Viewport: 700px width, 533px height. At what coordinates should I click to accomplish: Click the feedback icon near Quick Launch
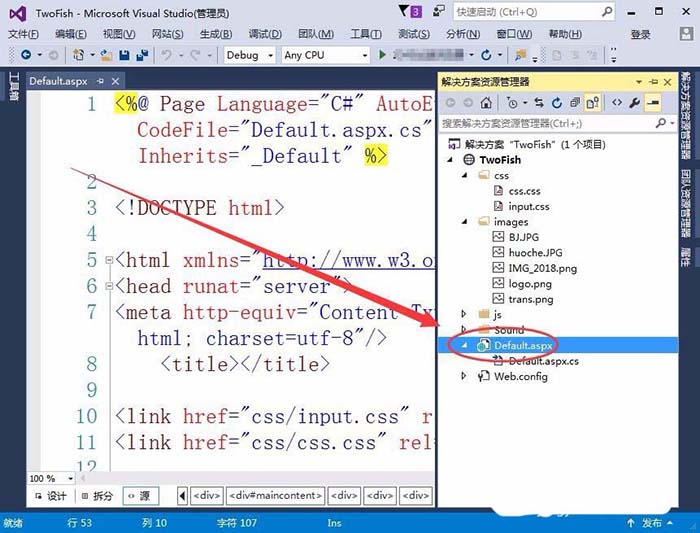439,11
